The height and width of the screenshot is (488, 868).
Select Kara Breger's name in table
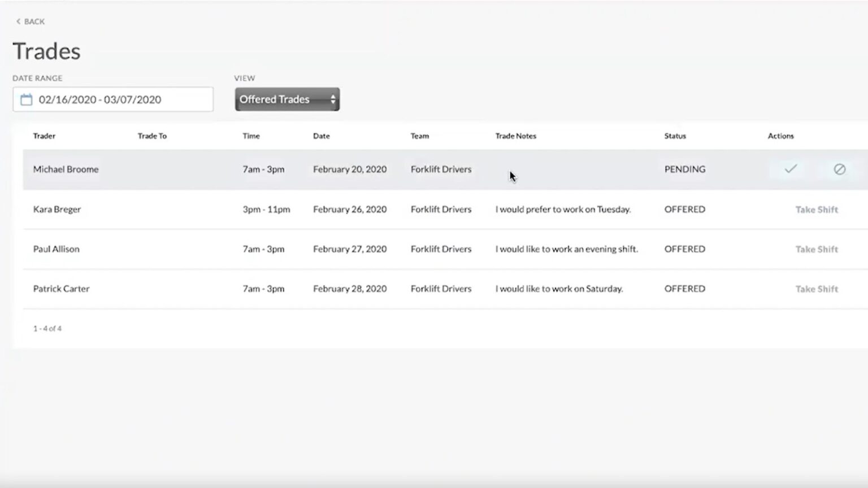(x=57, y=210)
